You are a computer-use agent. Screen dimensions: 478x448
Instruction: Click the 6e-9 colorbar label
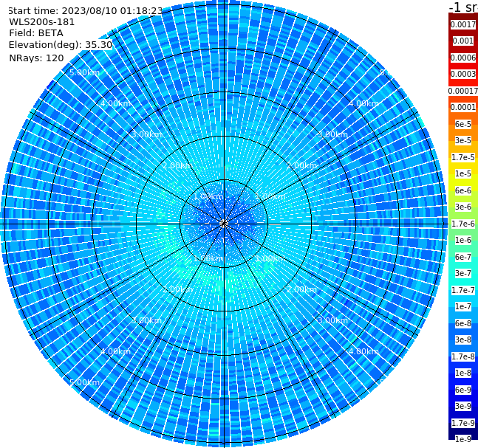coord(463,390)
